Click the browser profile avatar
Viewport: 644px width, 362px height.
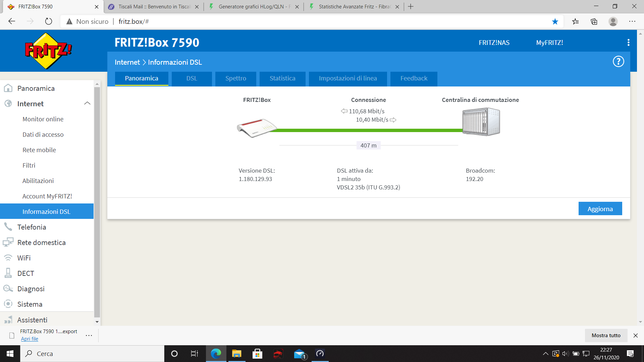click(x=613, y=21)
